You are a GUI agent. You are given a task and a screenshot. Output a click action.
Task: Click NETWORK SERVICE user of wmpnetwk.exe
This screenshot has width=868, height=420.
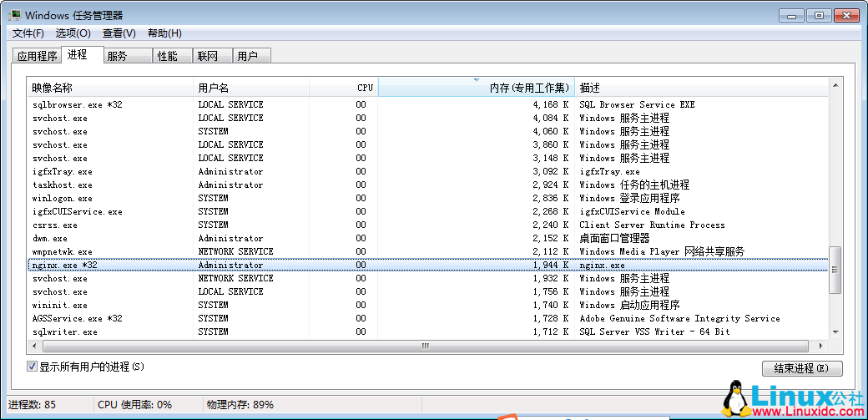click(x=236, y=251)
